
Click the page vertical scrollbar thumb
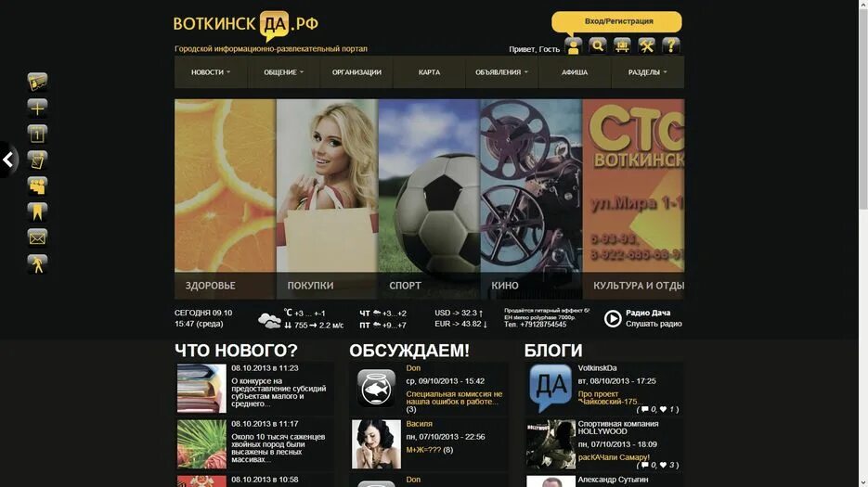pyautogui.click(x=863, y=109)
